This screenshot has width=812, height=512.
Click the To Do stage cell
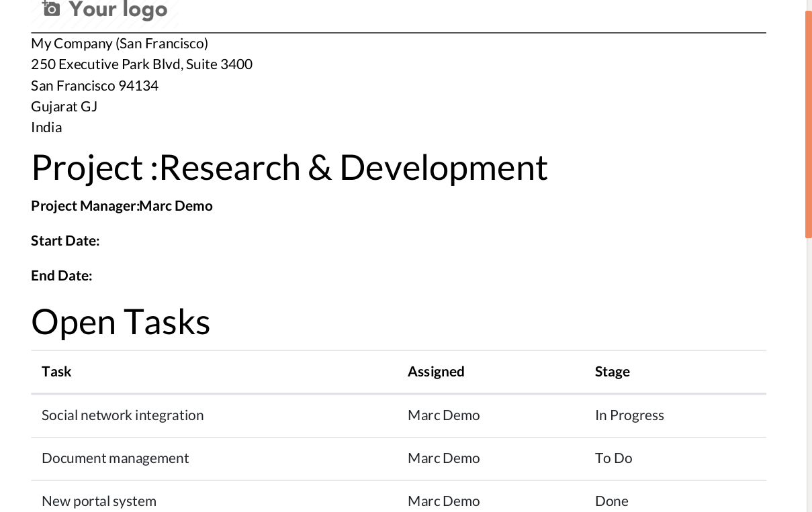(613, 458)
